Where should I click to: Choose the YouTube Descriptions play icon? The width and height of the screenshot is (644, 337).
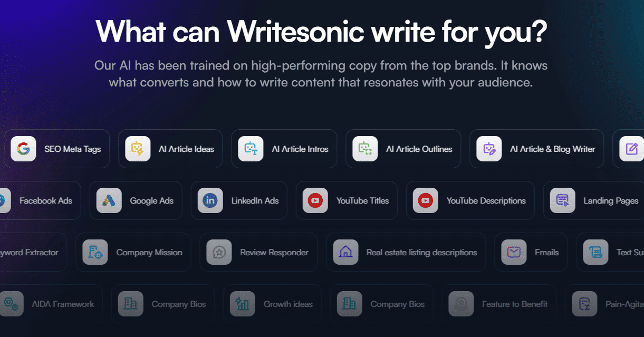point(425,200)
